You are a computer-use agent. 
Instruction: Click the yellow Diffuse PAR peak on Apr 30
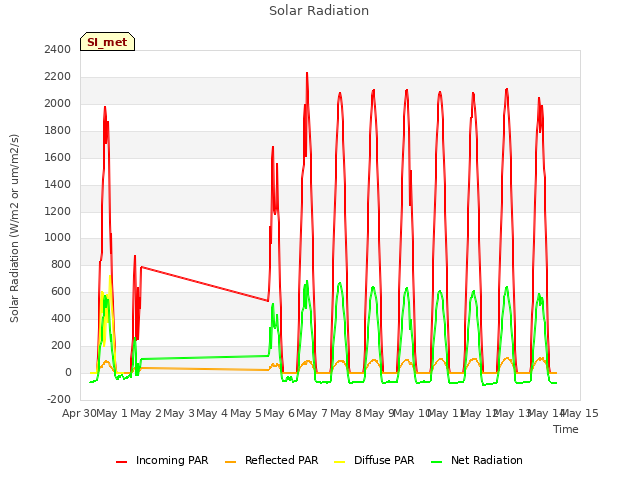110,278
